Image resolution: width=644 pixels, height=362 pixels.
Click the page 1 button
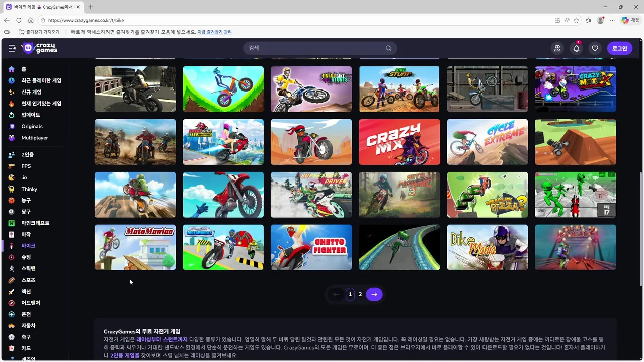350,294
